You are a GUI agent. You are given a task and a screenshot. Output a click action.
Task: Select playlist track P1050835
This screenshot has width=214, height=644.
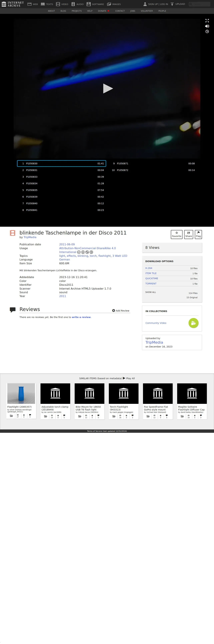(x=62, y=190)
